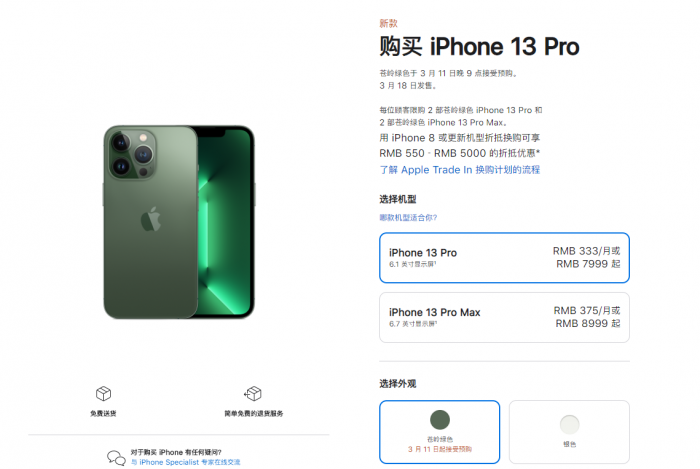This screenshot has width=700, height=469.
Task: Open iPhone Specialist 专家在线交流 link
Action: (186, 462)
